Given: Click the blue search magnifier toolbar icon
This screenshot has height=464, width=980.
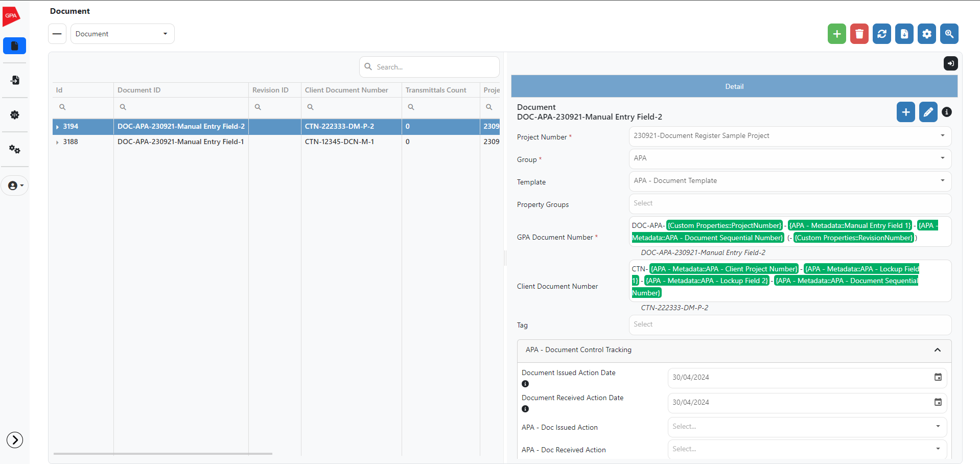Looking at the screenshot, I should click(x=949, y=34).
